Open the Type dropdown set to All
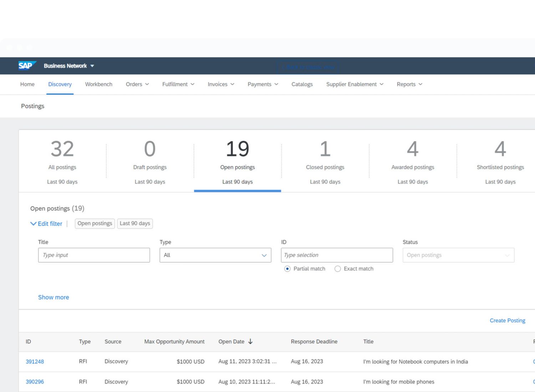The width and height of the screenshot is (535, 392). click(x=215, y=255)
